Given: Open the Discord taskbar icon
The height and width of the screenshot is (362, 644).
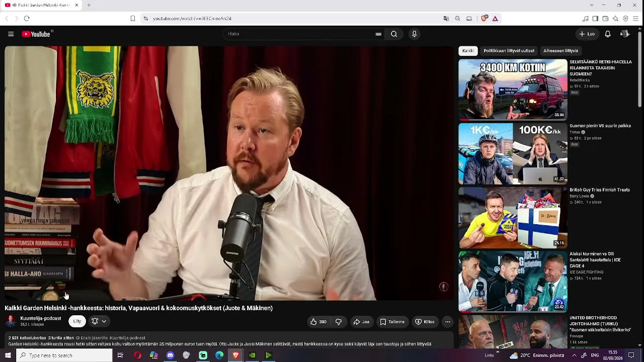Looking at the screenshot, I should (170, 355).
